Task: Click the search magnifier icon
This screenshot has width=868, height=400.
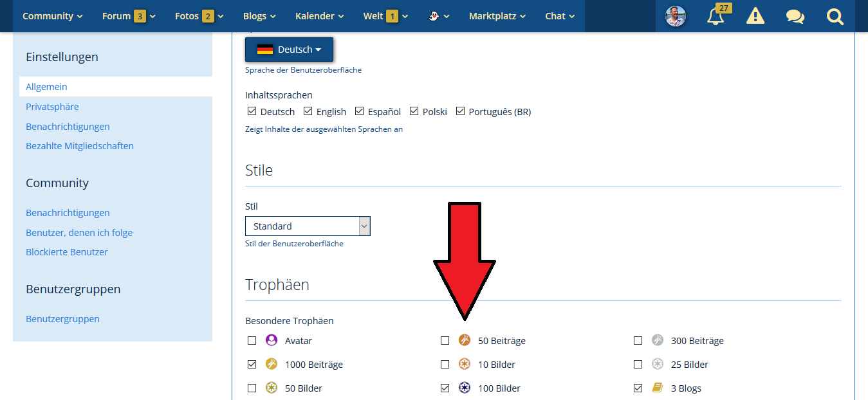Action: [x=835, y=17]
